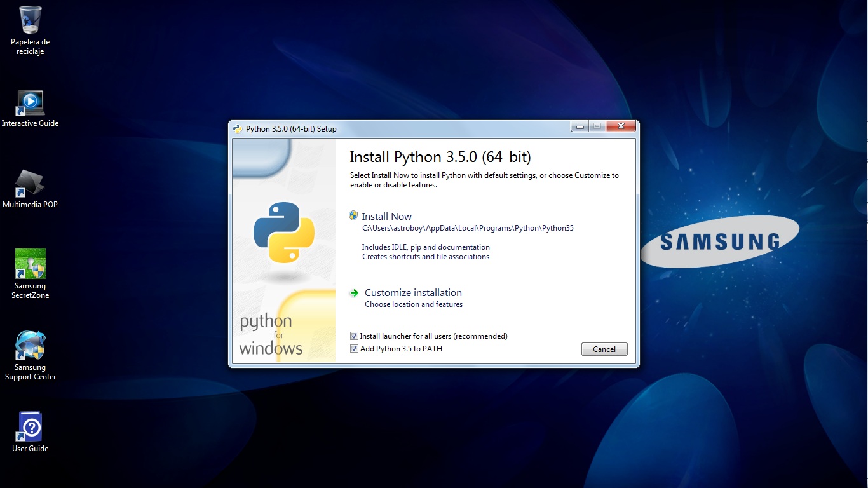Cancel the Python setup
This screenshot has height=488, width=868.
click(604, 349)
